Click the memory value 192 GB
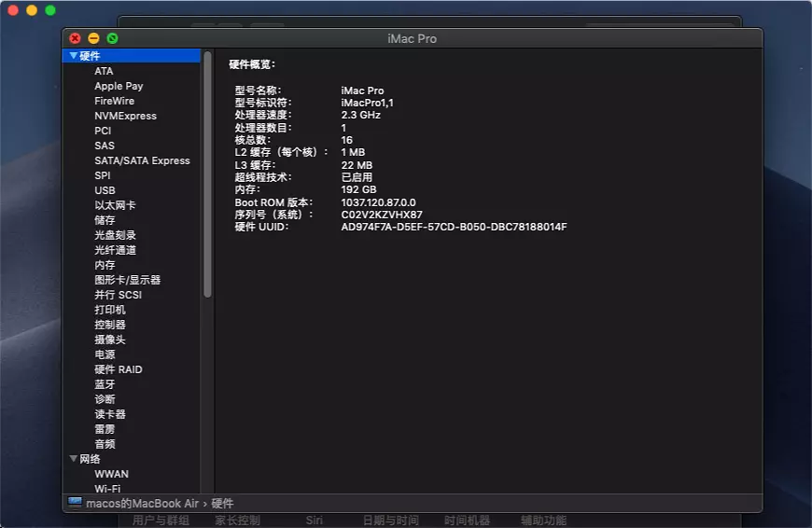812x528 pixels. [x=359, y=189]
